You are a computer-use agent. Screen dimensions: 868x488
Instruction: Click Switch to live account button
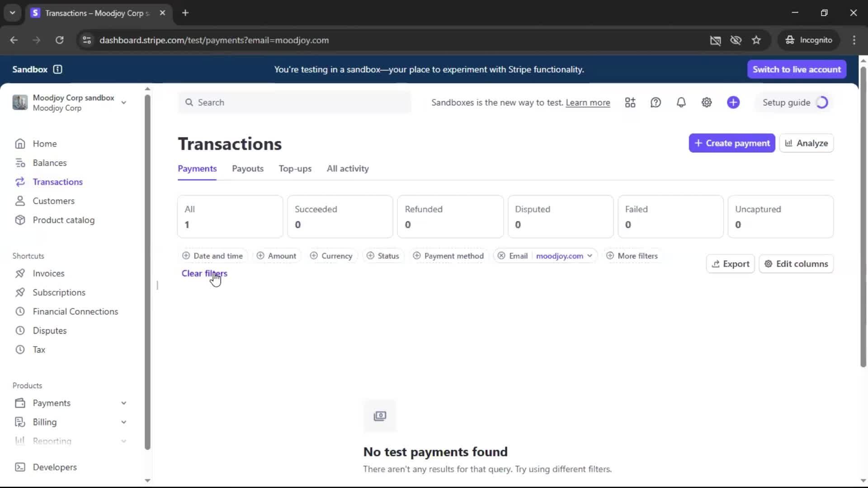(797, 69)
